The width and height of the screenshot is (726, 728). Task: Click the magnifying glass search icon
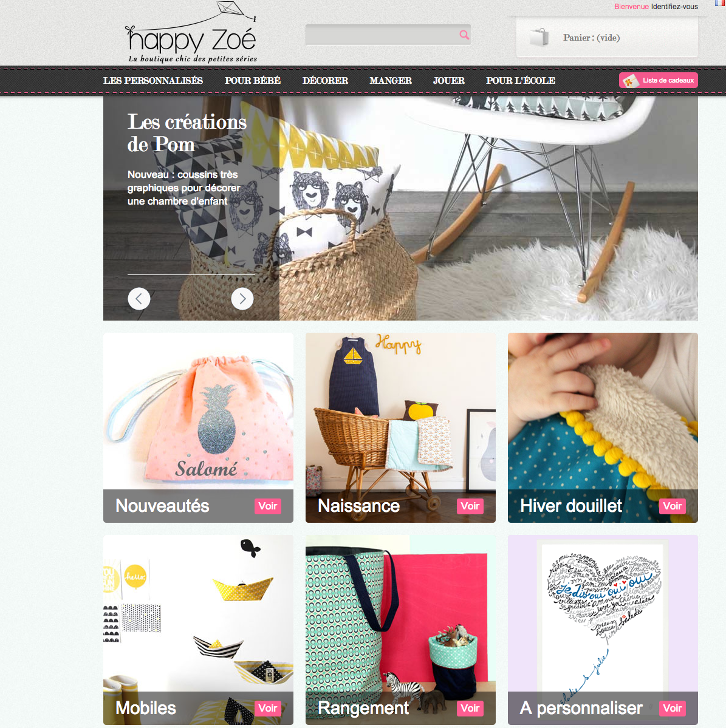pyautogui.click(x=464, y=35)
